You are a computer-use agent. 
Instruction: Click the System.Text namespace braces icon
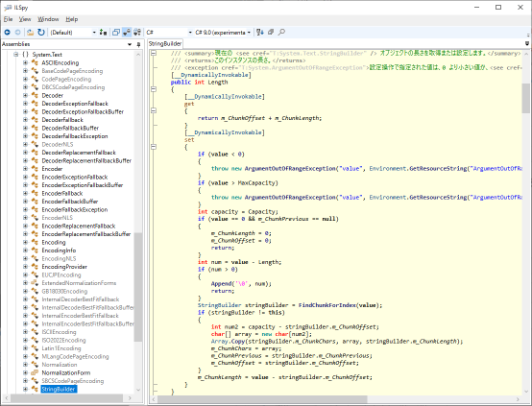pyautogui.click(x=25, y=55)
